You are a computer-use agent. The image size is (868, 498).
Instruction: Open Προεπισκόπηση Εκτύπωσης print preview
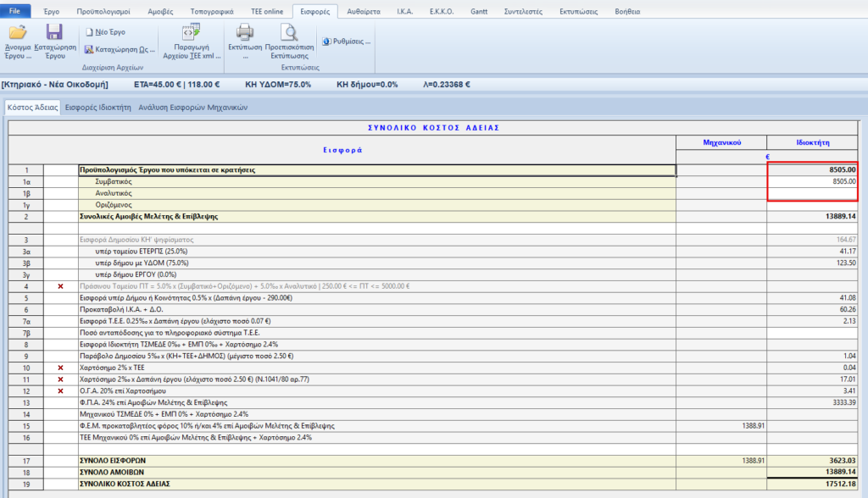coord(291,34)
